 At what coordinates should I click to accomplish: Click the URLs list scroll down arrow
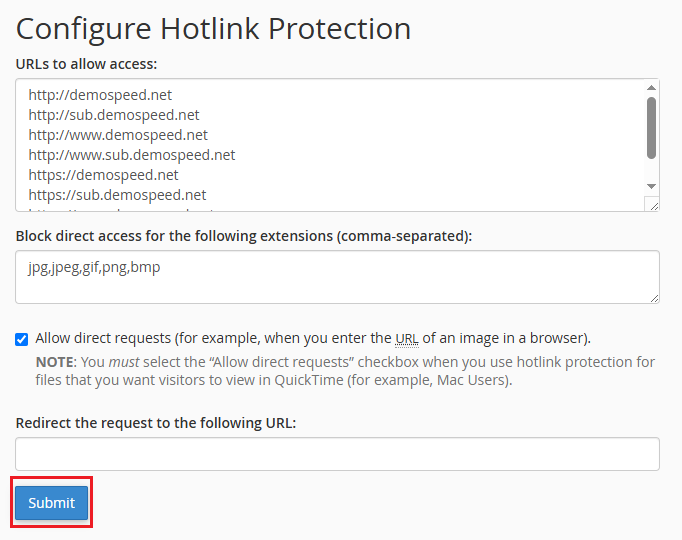(x=651, y=186)
